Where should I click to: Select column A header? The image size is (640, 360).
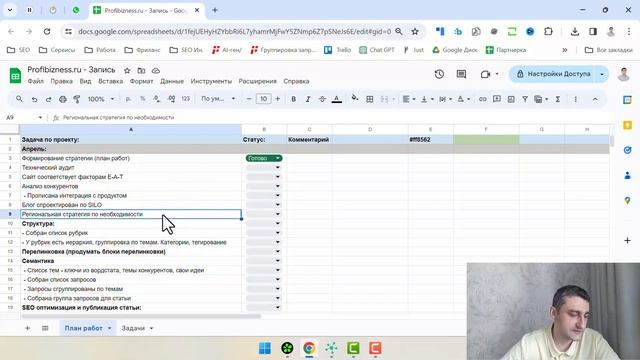131,129
